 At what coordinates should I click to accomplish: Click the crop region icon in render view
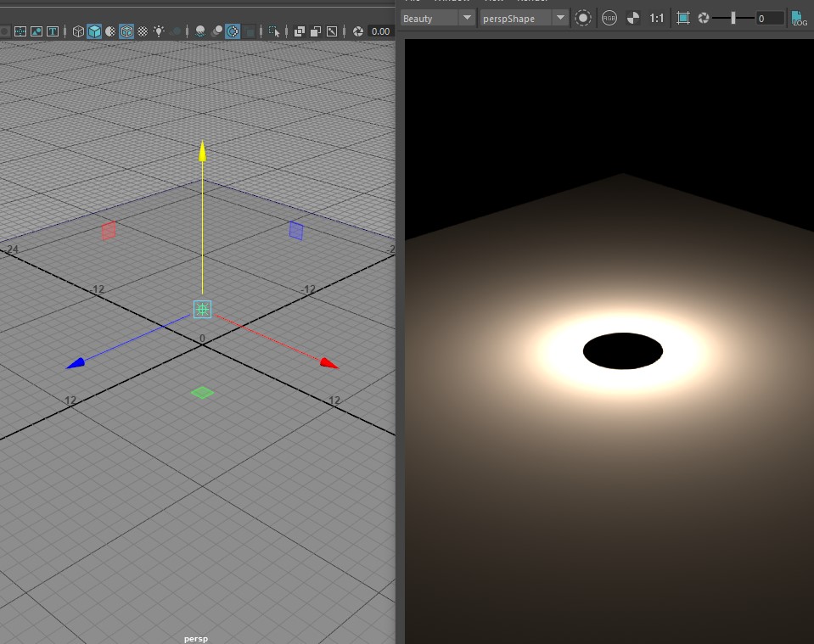coord(682,18)
